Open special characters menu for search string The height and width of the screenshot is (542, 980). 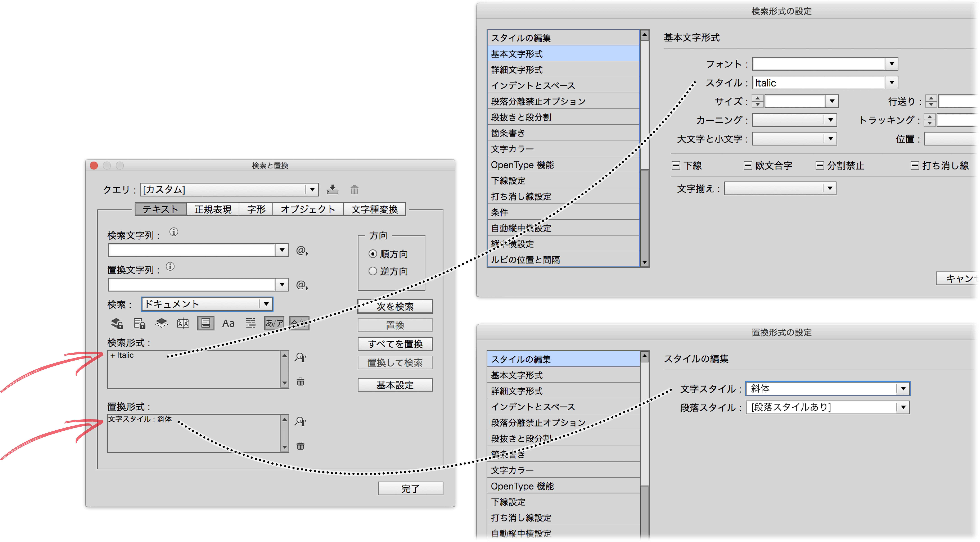[302, 251]
